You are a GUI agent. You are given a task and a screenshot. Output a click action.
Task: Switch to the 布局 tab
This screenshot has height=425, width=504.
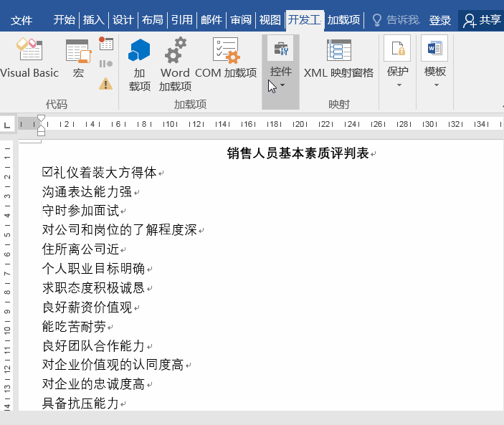point(153,20)
